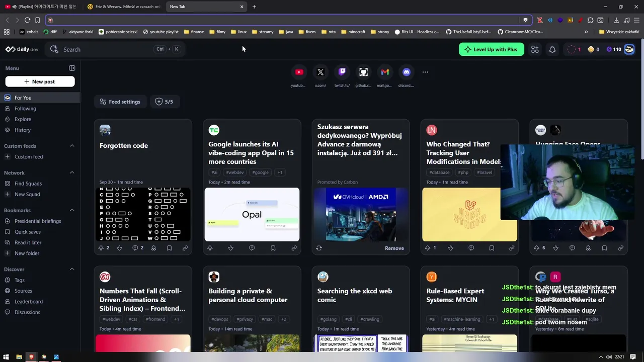Open History in sidebar
The width and height of the screenshot is (644, 362).
40,130
